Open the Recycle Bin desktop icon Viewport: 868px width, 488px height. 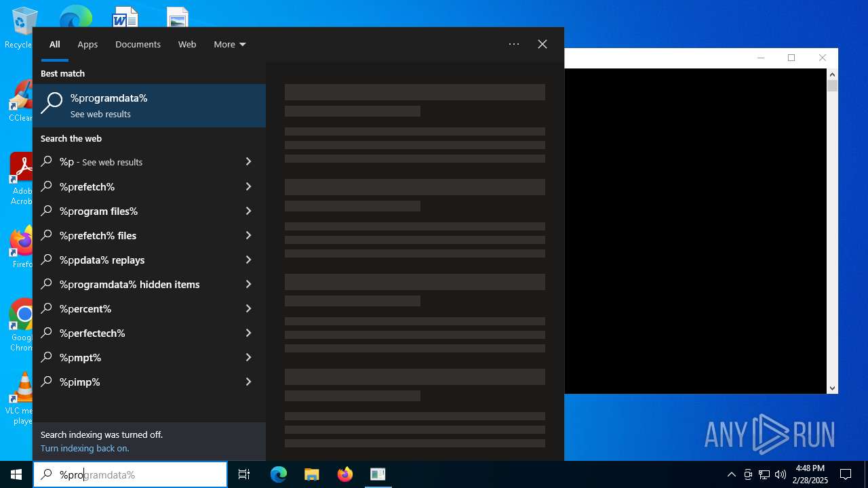coord(20,28)
